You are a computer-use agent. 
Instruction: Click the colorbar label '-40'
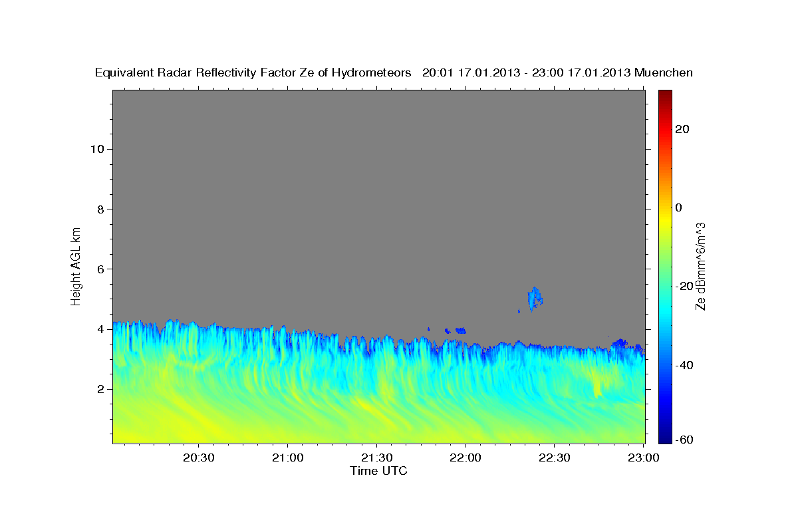(684, 365)
